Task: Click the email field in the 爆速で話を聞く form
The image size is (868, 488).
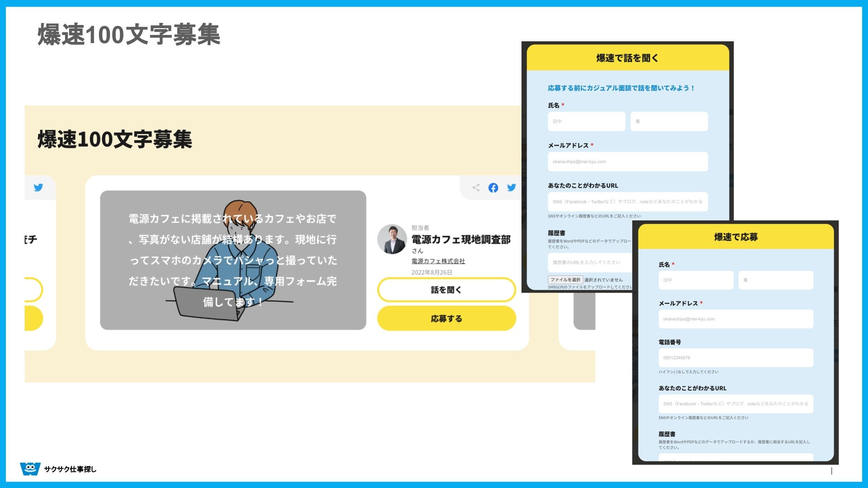Action: [628, 162]
